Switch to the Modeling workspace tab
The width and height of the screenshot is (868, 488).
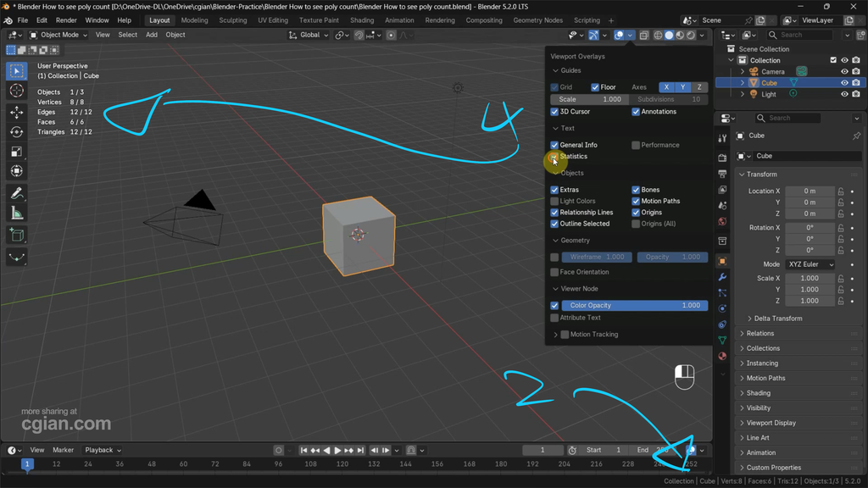194,20
